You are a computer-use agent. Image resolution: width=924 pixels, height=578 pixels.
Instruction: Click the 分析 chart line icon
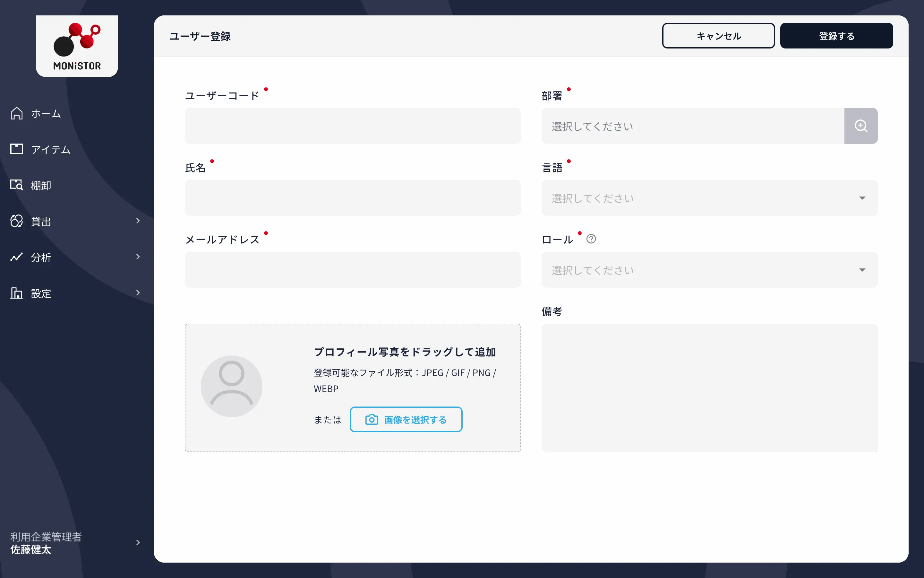tap(16, 257)
